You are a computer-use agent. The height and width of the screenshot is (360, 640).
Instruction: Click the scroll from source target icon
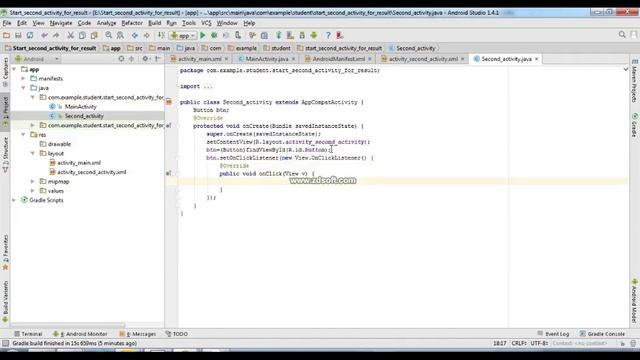(x=121, y=59)
